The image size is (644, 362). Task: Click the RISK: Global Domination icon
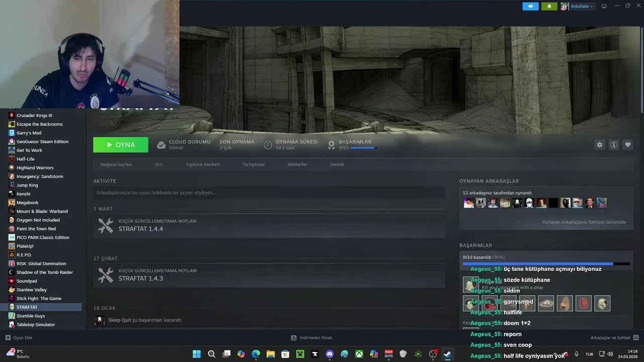(x=12, y=263)
